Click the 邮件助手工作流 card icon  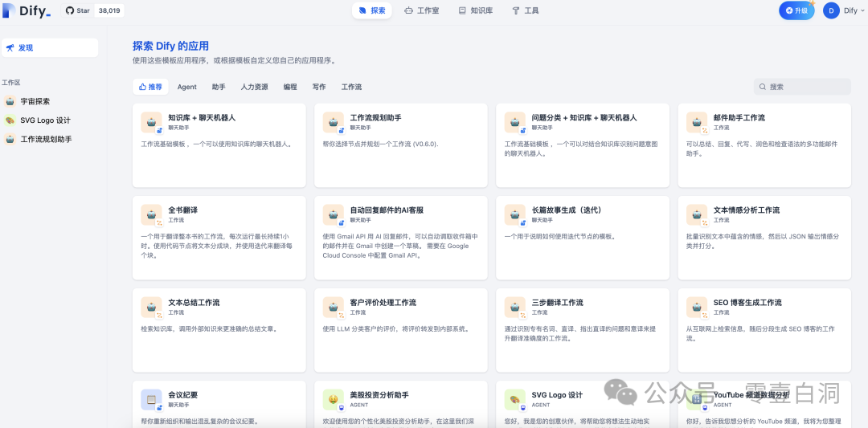pos(697,122)
